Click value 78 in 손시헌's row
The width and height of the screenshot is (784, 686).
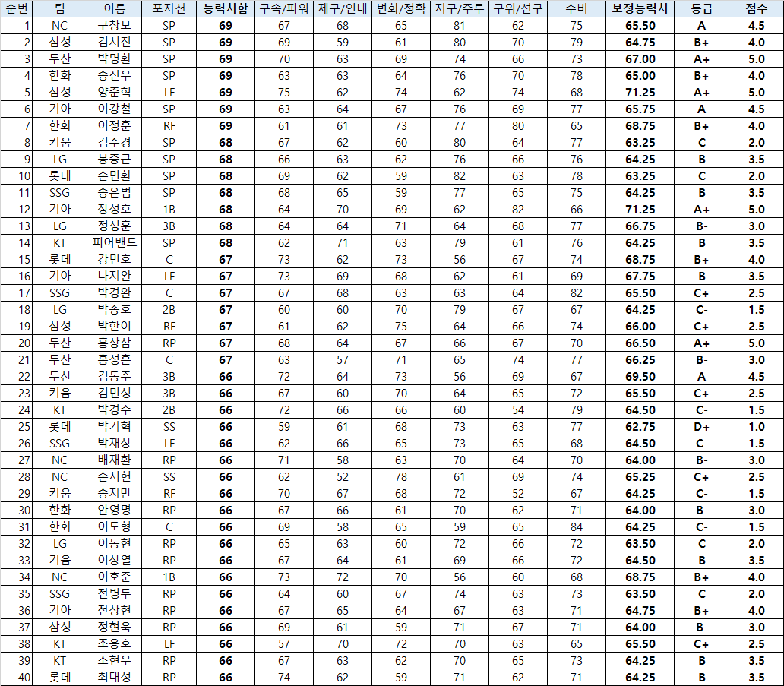point(401,477)
